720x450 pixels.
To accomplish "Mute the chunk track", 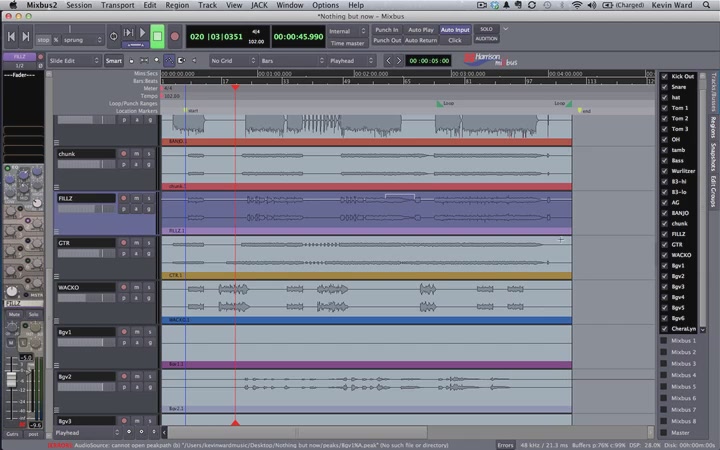I will click(x=136, y=153).
